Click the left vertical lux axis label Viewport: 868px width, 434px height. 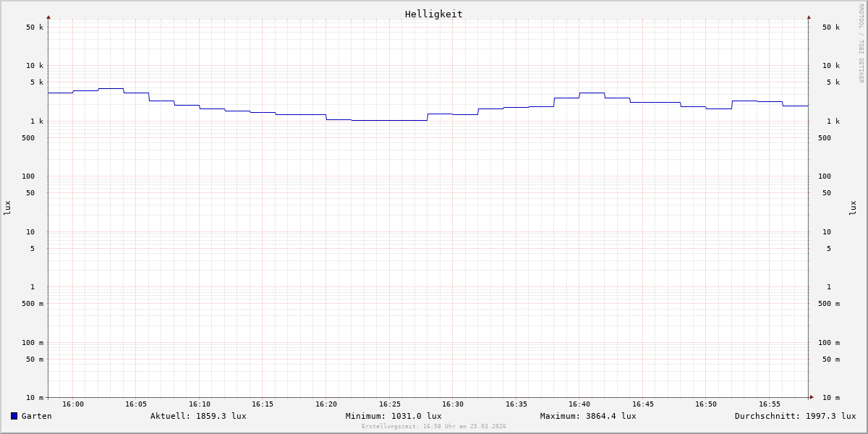(7, 208)
